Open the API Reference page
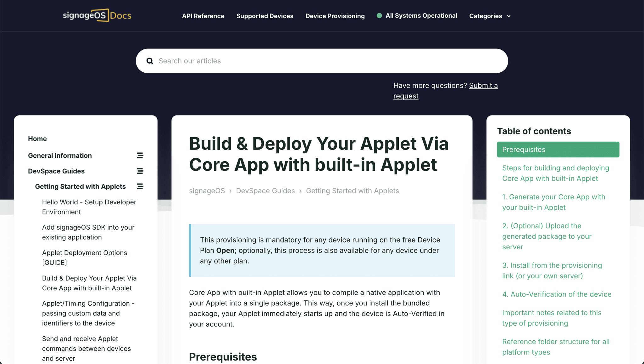Viewport: 644px width, 364px height. pos(203,16)
